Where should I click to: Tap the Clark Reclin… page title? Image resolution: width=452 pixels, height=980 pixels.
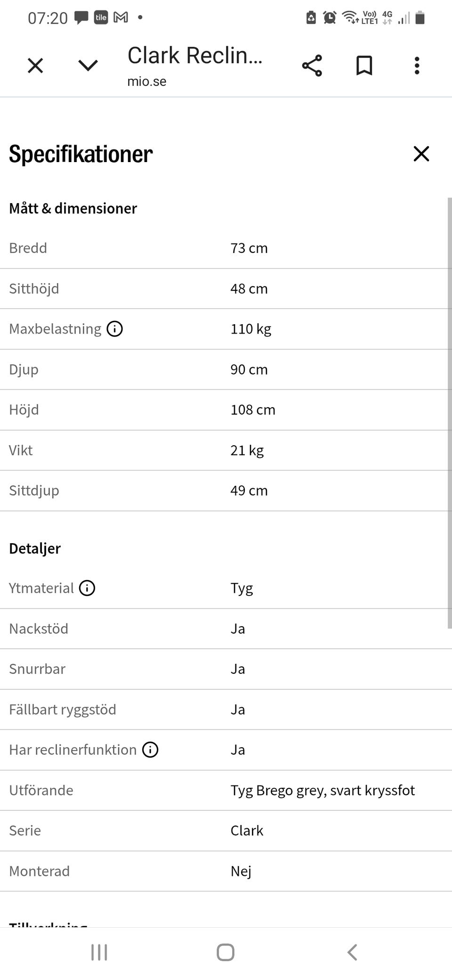195,56
